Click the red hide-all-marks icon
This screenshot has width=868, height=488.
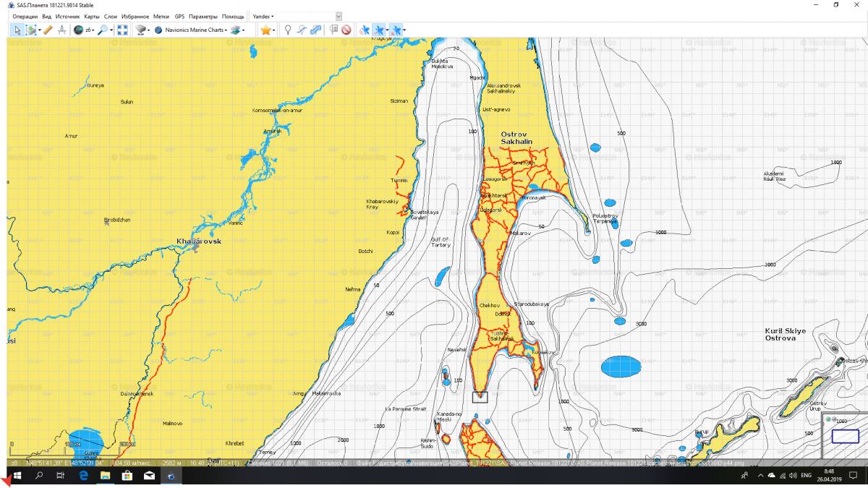[346, 30]
